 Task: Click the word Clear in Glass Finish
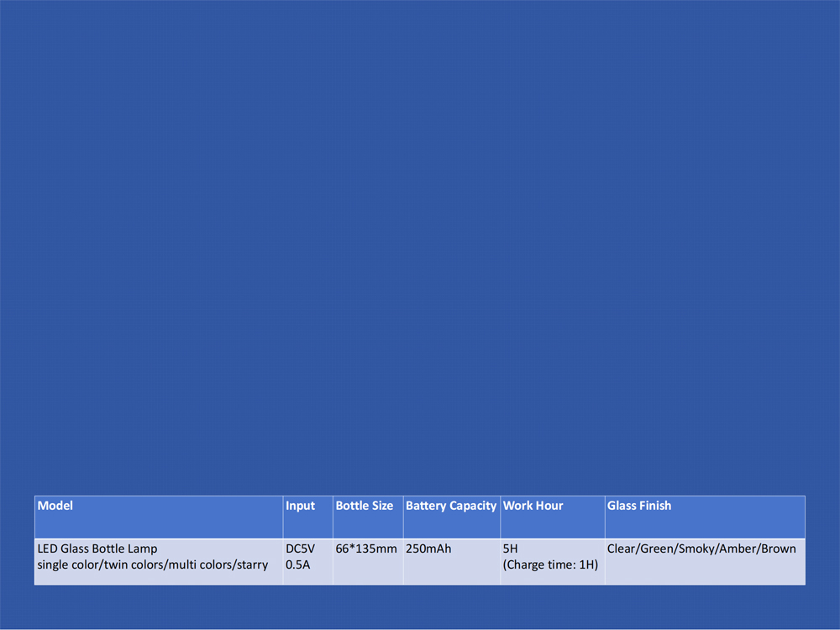[621, 549]
